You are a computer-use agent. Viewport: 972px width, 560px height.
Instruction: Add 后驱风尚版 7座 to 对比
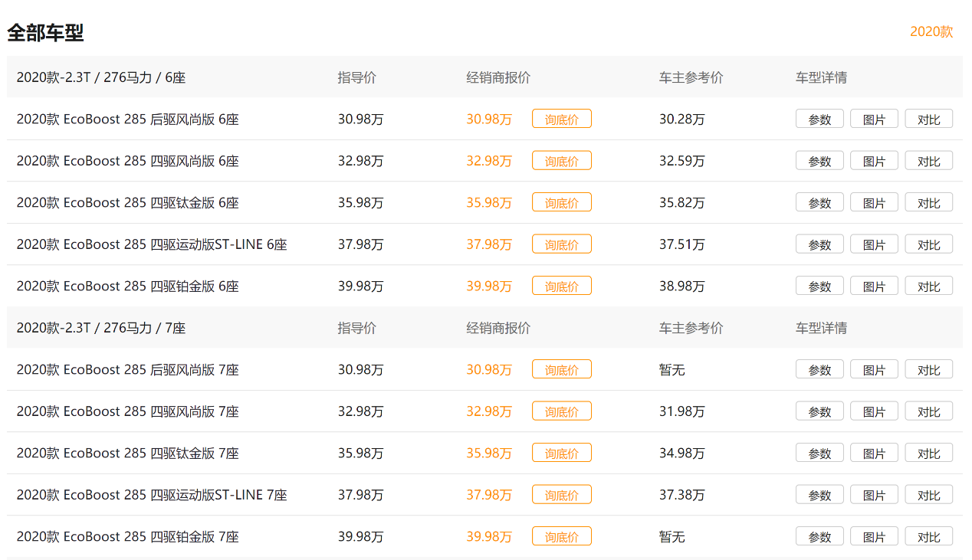[x=929, y=369]
